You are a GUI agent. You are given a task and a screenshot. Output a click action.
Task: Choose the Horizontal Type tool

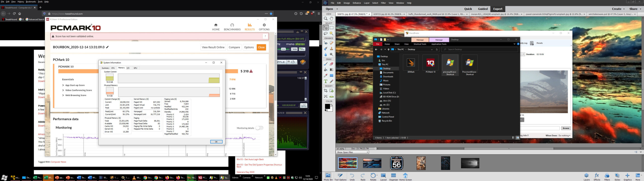point(326,81)
